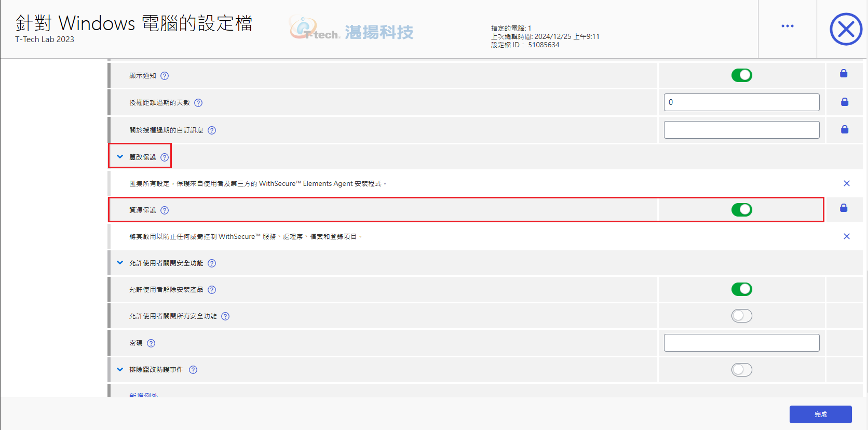Click the 針對 Windows 電腦的設定檔 title

(134, 23)
